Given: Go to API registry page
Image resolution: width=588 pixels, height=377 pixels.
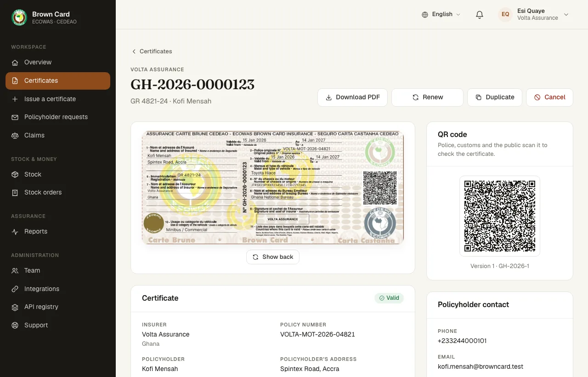Looking at the screenshot, I should point(58,307).
